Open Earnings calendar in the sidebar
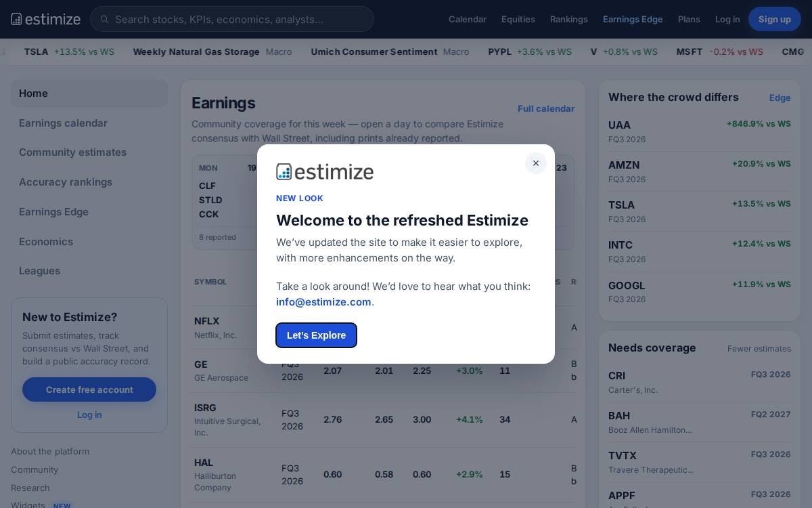The width and height of the screenshot is (812, 508). 89,123
